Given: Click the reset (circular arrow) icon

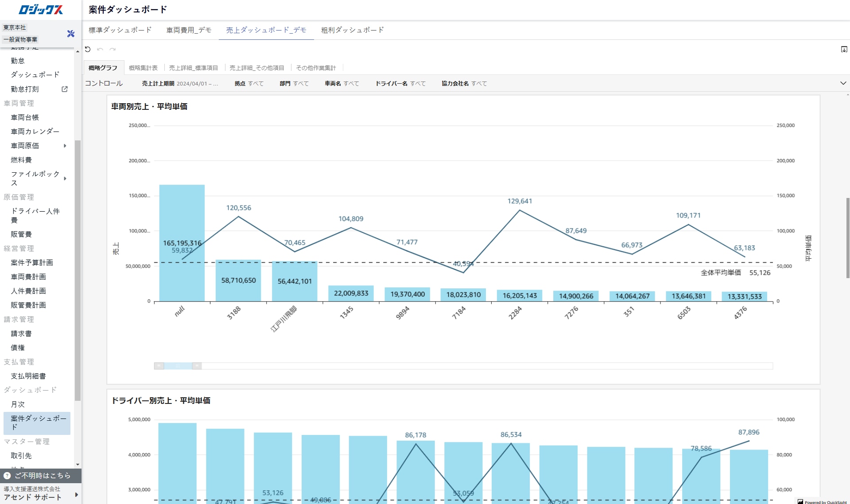Looking at the screenshot, I should click(88, 49).
